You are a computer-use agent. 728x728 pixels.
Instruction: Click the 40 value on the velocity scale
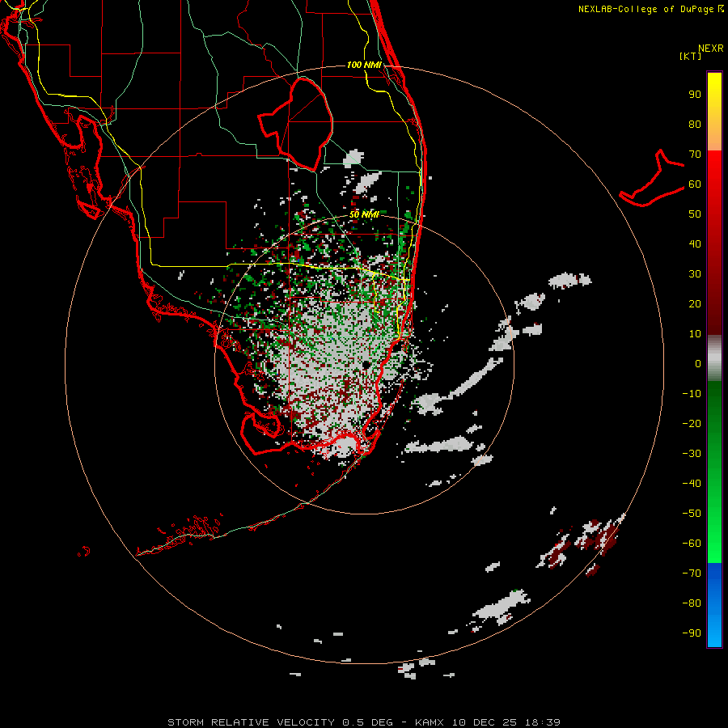pos(695,244)
